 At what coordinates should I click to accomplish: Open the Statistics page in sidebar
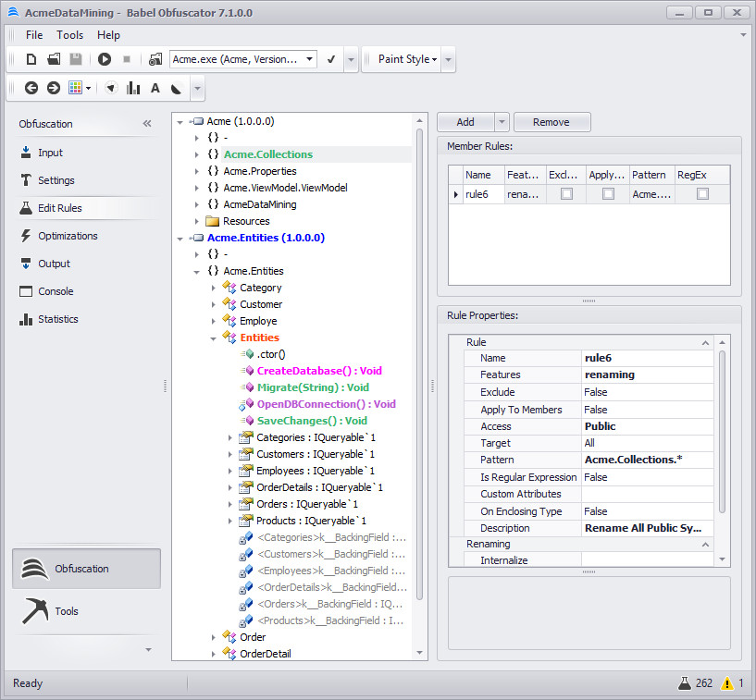[x=58, y=319]
